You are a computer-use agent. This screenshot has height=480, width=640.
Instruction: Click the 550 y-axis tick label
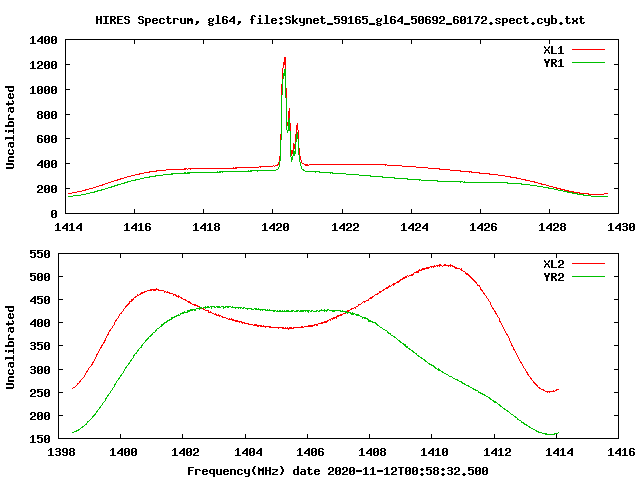[x=40, y=254]
